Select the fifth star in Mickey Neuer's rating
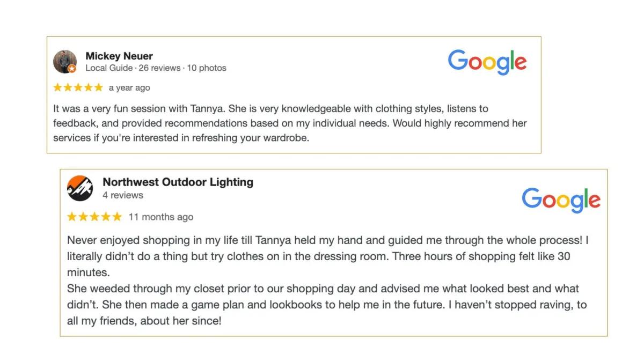 point(98,87)
